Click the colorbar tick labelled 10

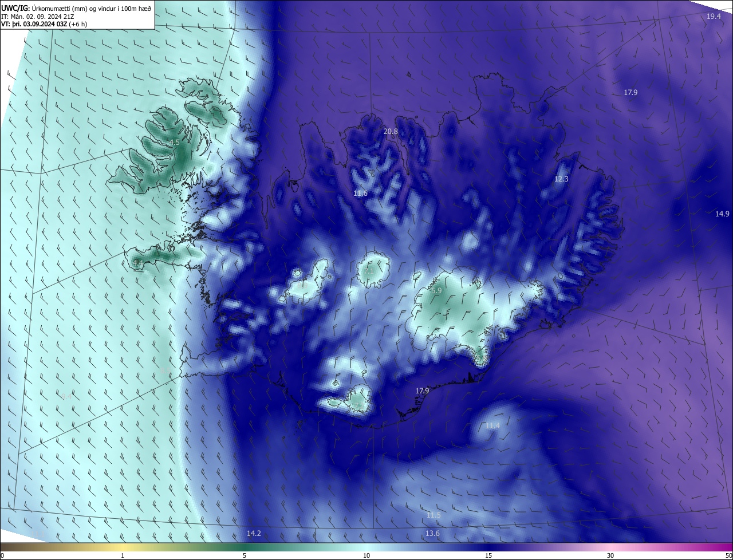point(366,555)
